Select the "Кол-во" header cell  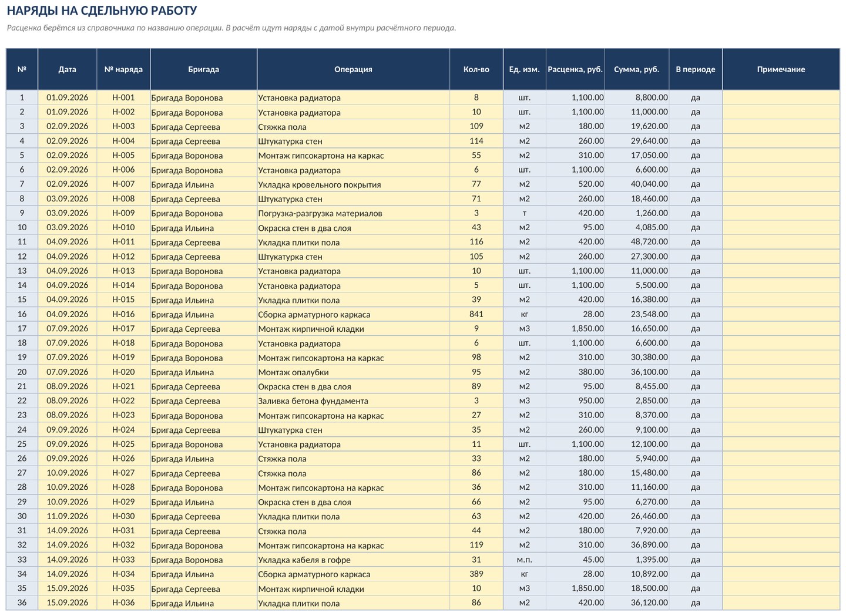(x=476, y=69)
